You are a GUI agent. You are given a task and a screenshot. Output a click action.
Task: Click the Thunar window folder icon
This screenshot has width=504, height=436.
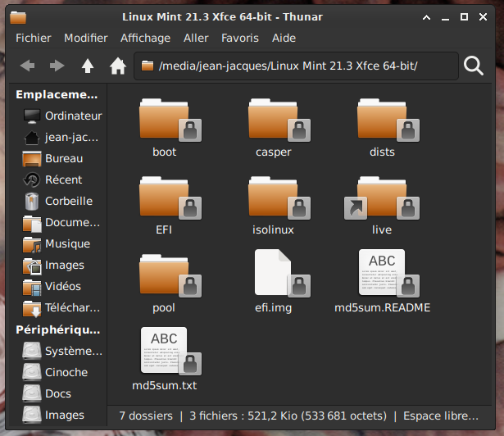pyautogui.click(x=18, y=17)
